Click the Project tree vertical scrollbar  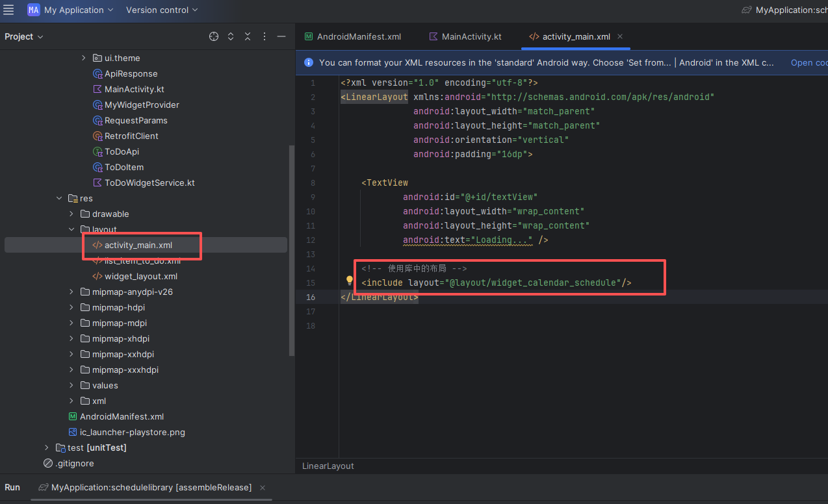coord(292,250)
